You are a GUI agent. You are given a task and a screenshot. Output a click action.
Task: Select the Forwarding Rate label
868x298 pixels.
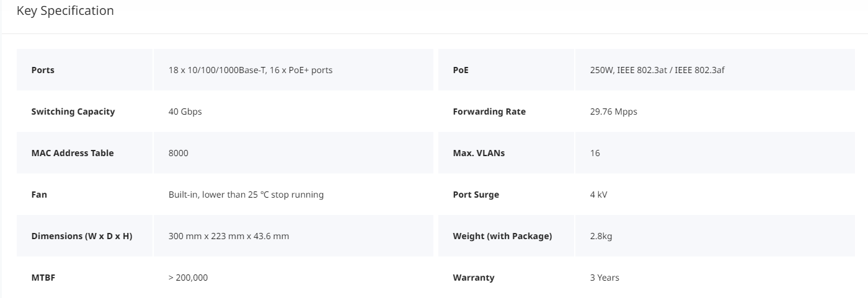[x=489, y=112]
